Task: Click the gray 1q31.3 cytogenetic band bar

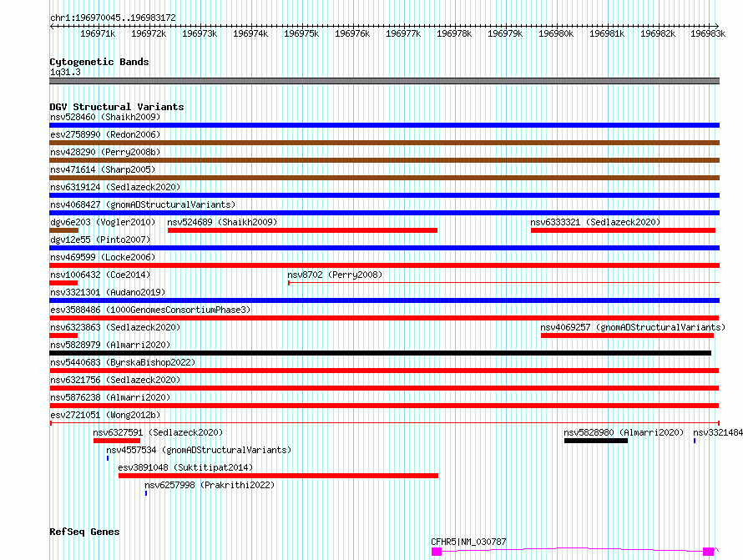Action: (384, 81)
